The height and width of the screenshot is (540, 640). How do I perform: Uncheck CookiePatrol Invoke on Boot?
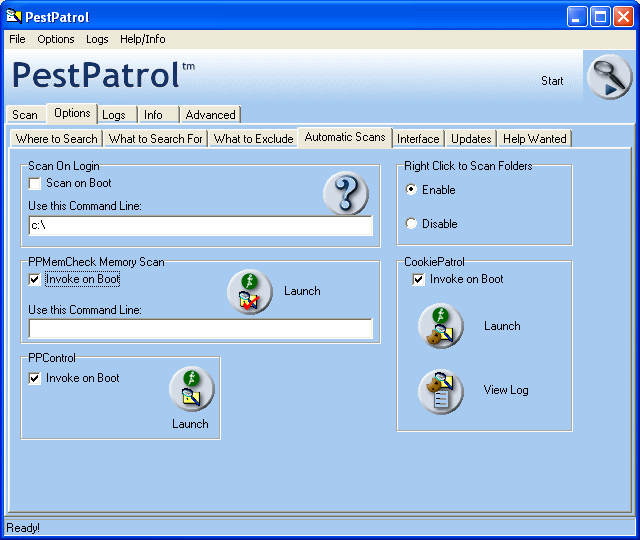pyautogui.click(x=418, y=280)
